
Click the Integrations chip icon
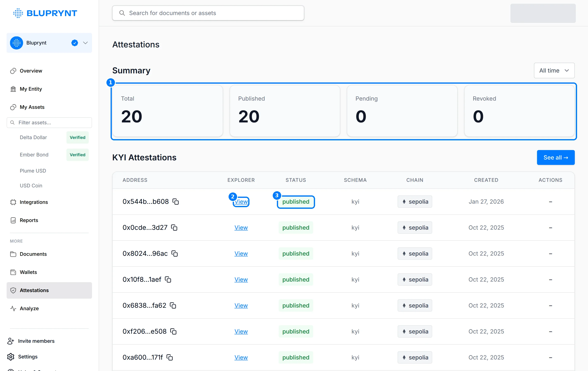(13, 202)
